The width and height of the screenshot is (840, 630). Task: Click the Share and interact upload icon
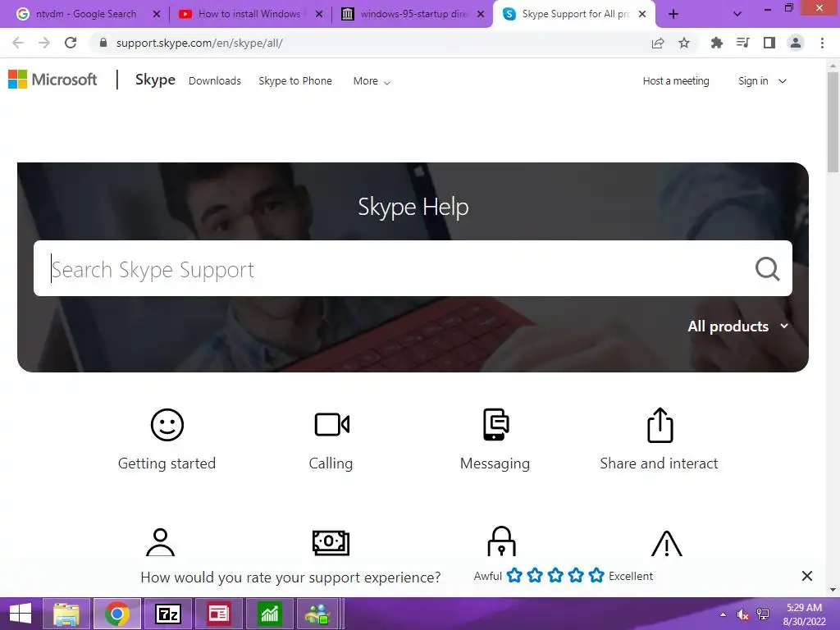660,426
